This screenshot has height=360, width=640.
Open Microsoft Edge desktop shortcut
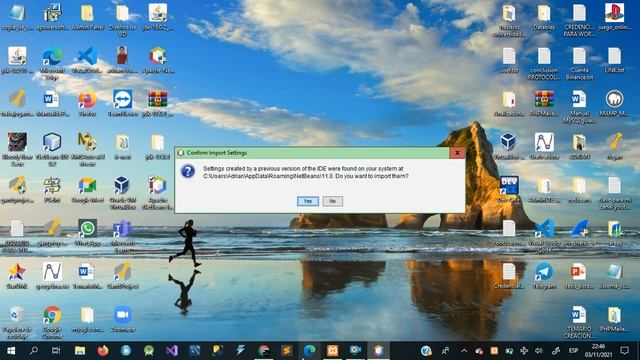click(x=52, y=62)
